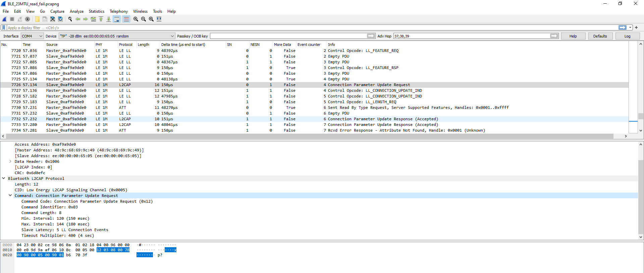644x273 pixels.
Task: Jump to the first packet
Action: click(101, 19)
